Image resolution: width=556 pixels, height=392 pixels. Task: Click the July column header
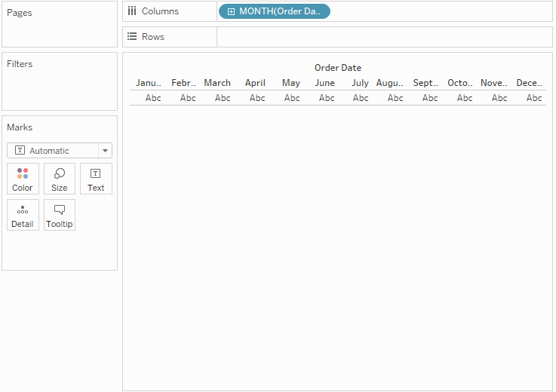(x=360, y=83)
